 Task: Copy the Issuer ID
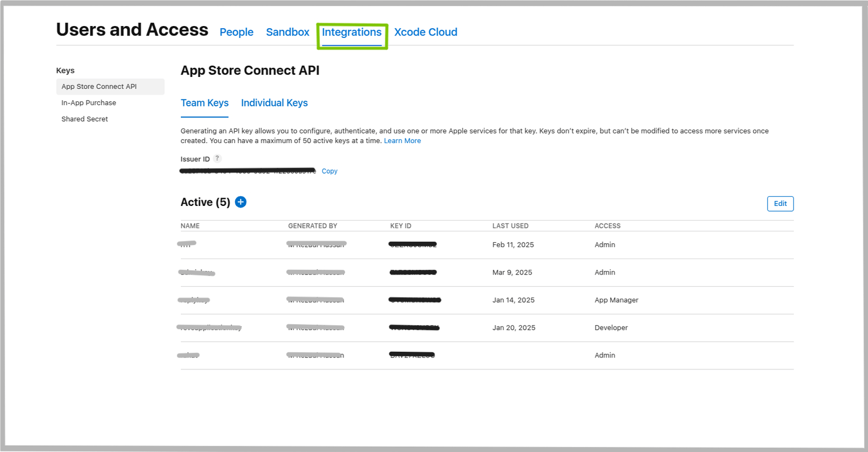(329, 171)
